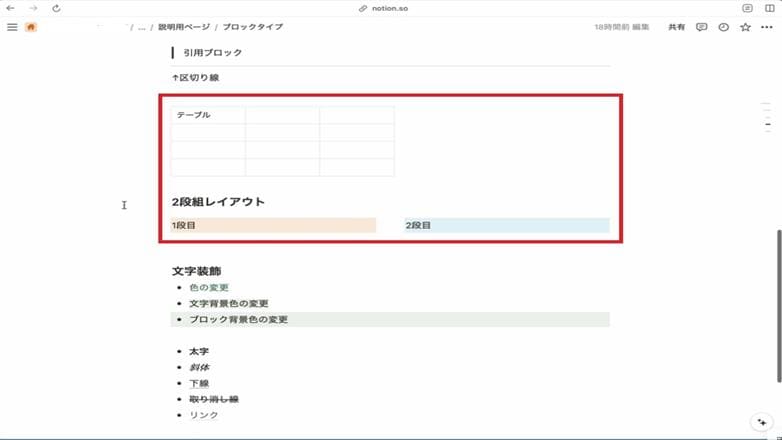
Task: Click the 共有 share button
Action: pyautogui.click(x=676, y=27)
